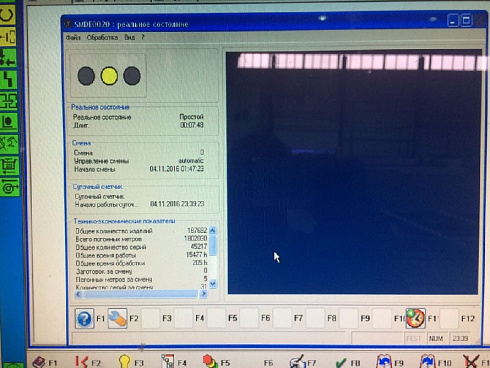Image resolution: width=490 pixels, height=368 pixels.
Task: Click the green cart-with-arrow sidebar icon
Action: point(9,166)
